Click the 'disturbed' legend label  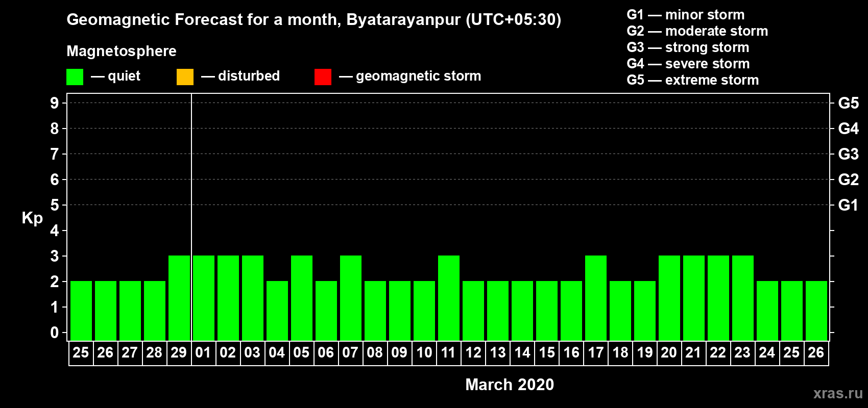click(x=249, y=76)
